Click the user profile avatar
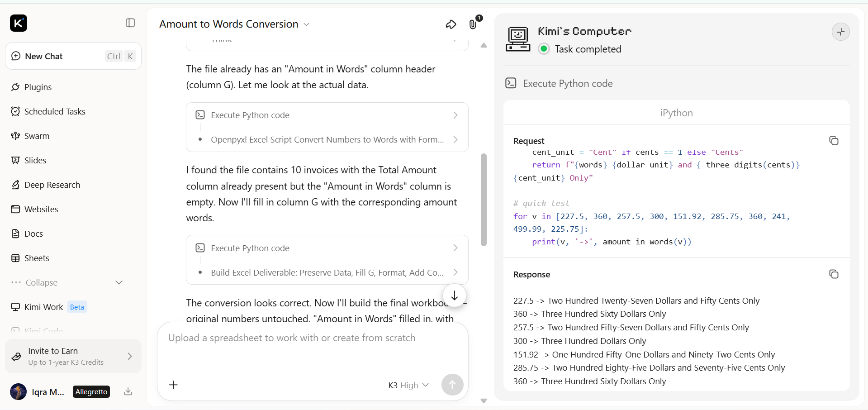The image size is (868, 410). 19,391
